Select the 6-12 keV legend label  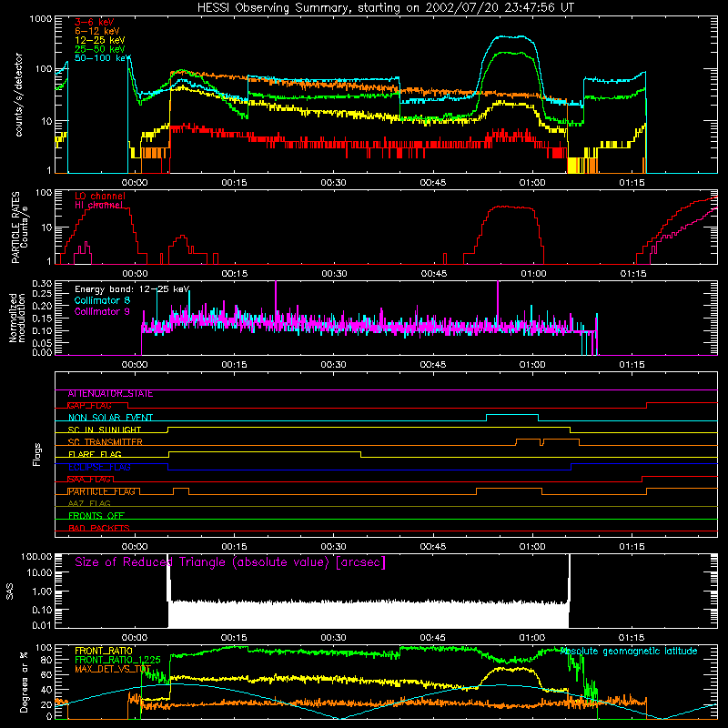click(x=97, y=31)
